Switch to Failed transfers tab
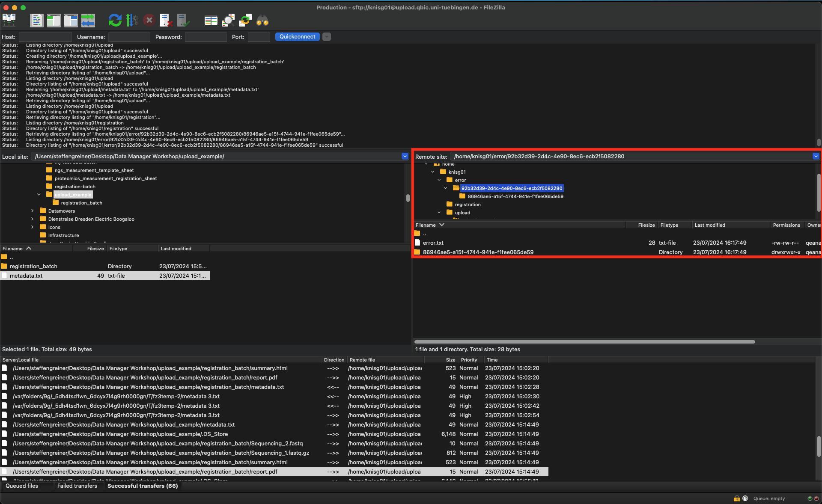The width and height of the screenshot is (822, 504). tap(77, 486)
